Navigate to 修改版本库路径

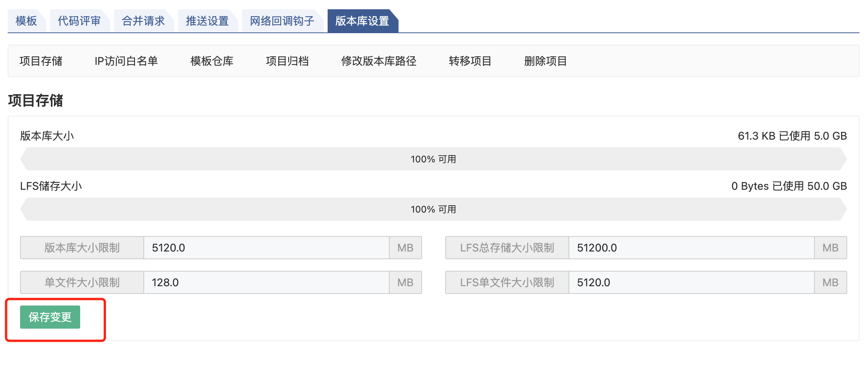point(378,61)
